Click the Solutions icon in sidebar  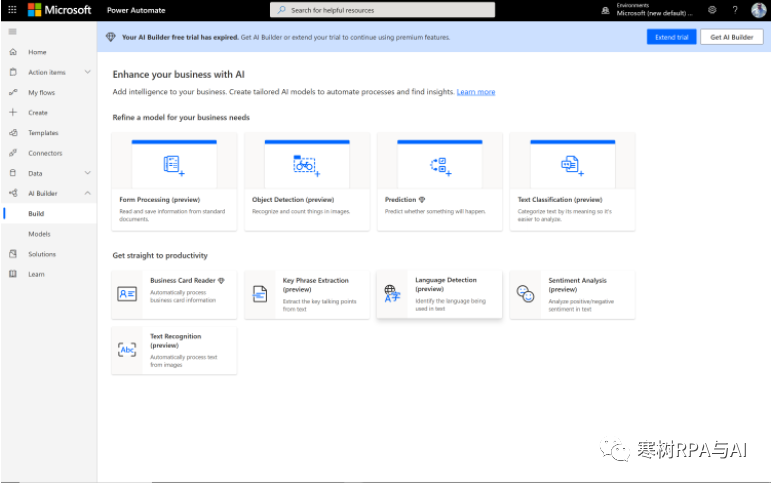[x=13, y=254]
